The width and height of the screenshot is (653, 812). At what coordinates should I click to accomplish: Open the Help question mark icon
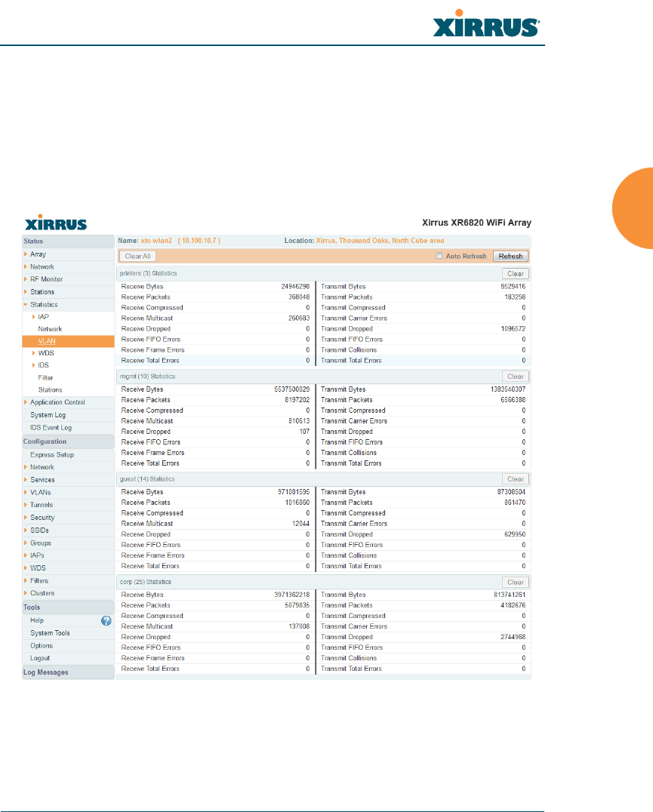tap(106, 620)
